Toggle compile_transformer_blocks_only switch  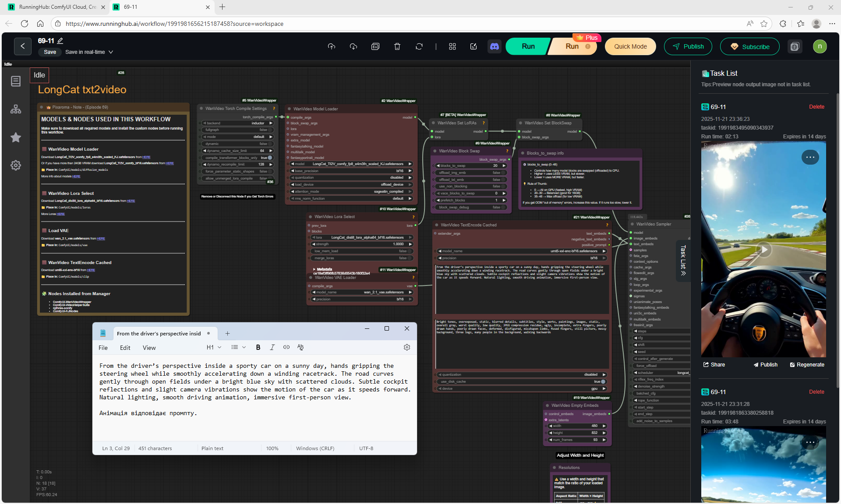[269, 158]
